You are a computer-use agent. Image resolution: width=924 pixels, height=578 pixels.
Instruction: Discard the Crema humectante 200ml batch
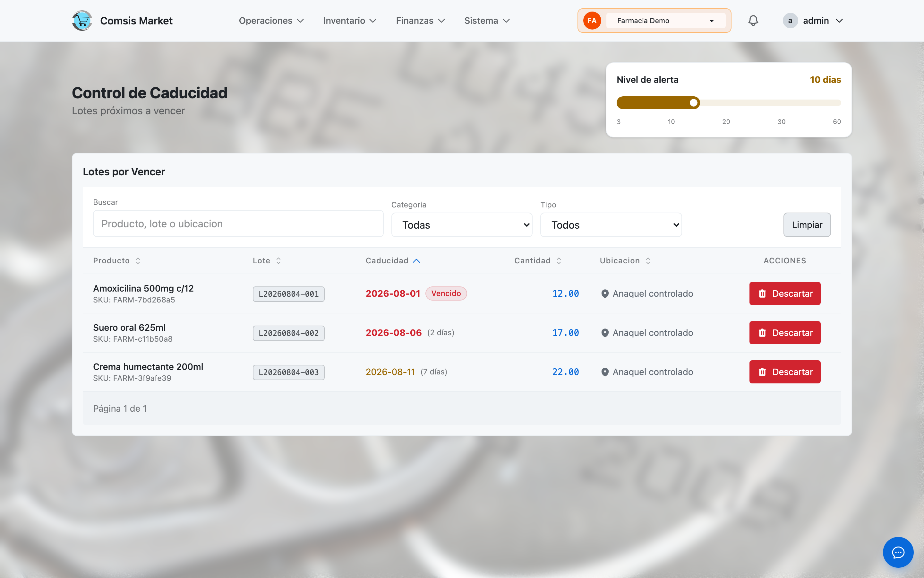pyautogui.click(x=785, y=372)
